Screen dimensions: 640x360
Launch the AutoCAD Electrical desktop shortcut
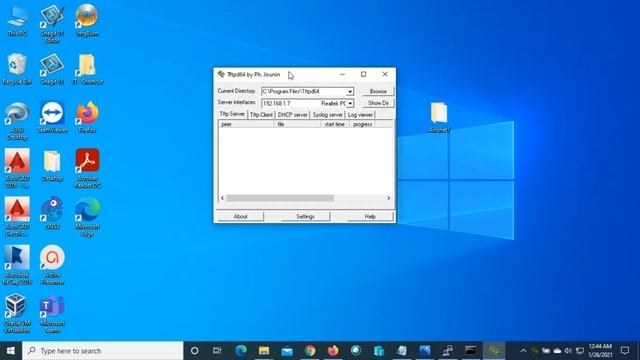(x=17, y=217)
